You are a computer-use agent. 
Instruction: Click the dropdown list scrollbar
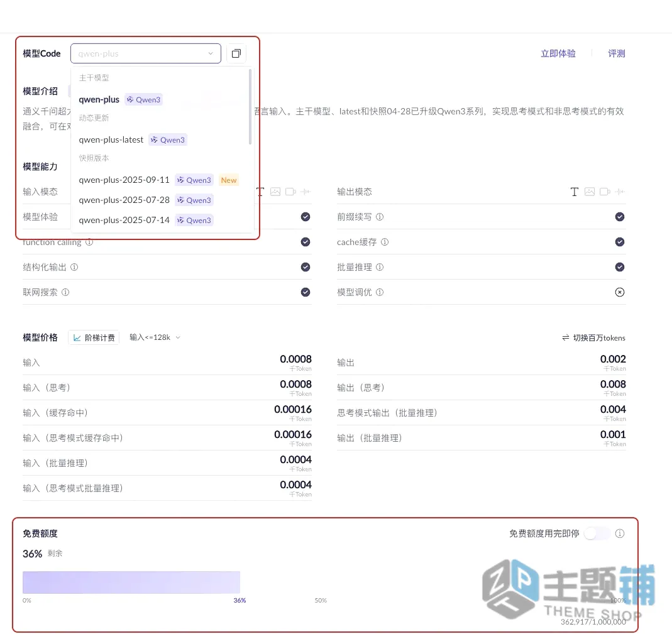[250, 107]
